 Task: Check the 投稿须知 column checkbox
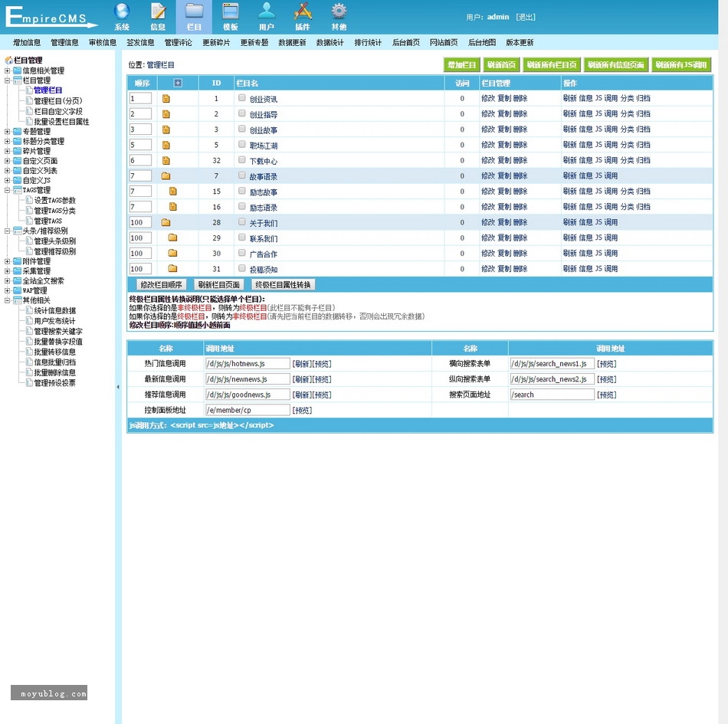(x=242, y=268)
